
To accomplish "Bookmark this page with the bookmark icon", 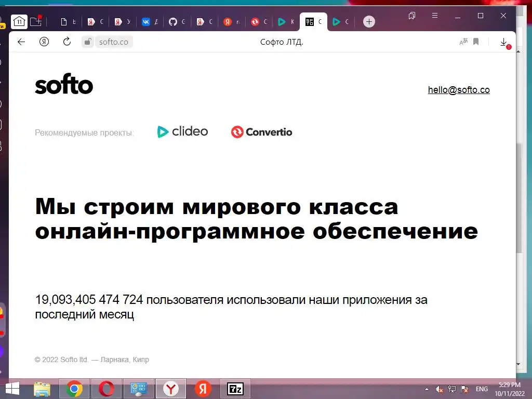I will (x=476, y=42).
